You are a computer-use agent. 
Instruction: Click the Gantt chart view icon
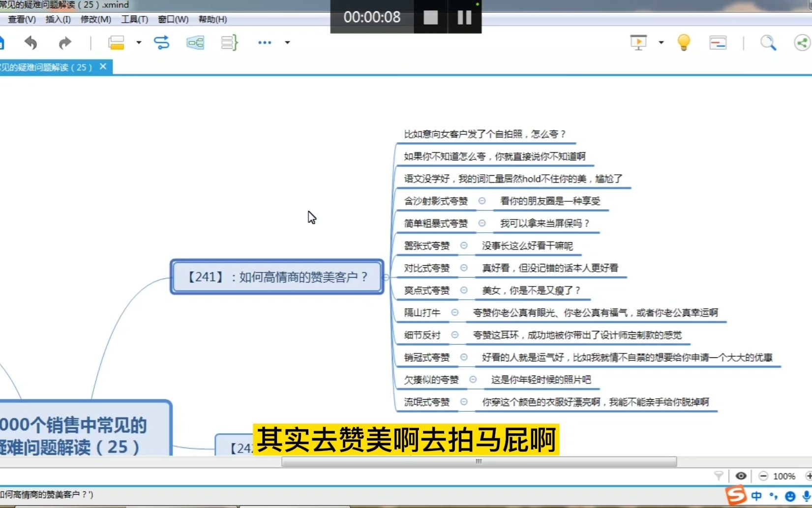(718, 43)
